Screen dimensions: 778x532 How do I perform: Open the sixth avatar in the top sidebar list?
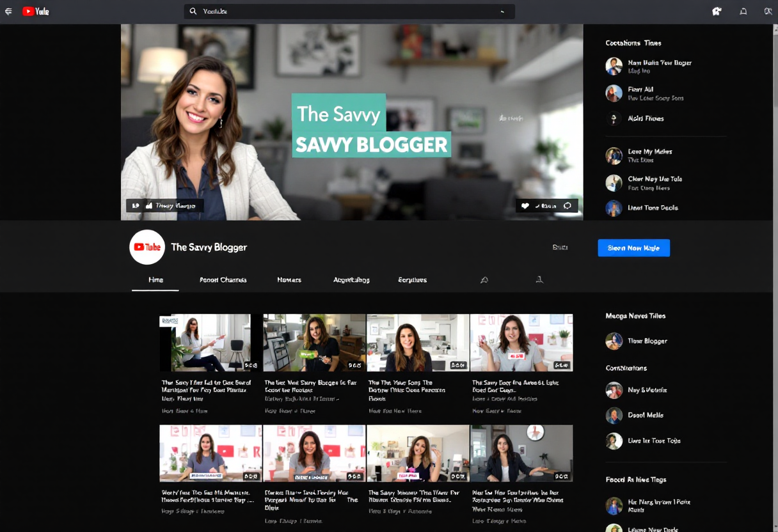click(614, 208)
